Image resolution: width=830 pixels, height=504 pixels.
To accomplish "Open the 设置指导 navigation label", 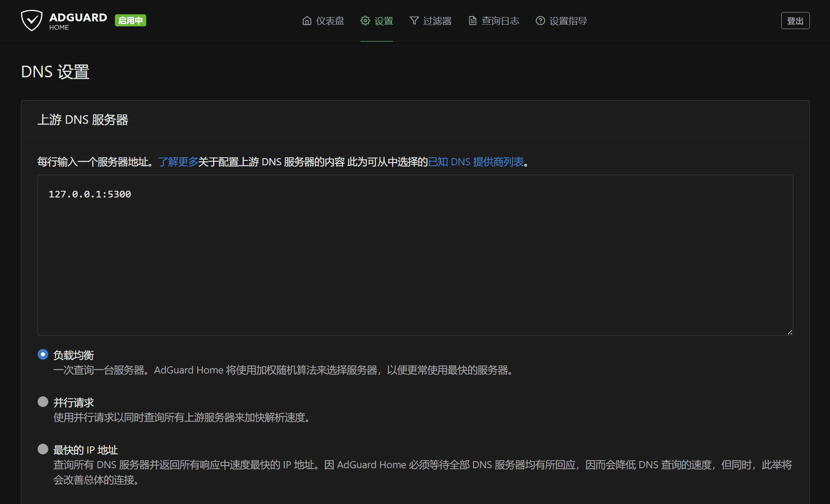I will (568, 21).
